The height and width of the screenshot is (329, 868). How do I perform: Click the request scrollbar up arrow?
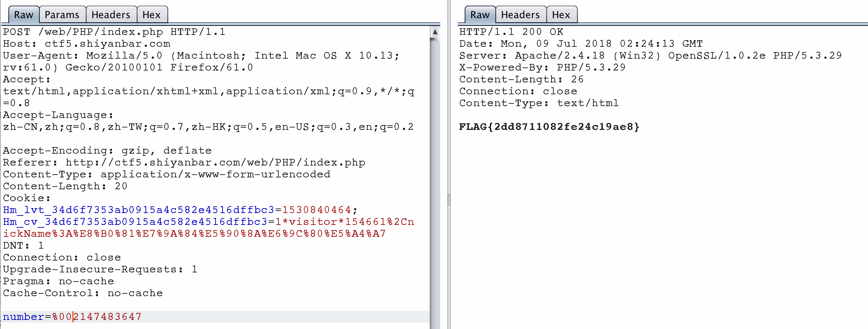pos(435,32)
